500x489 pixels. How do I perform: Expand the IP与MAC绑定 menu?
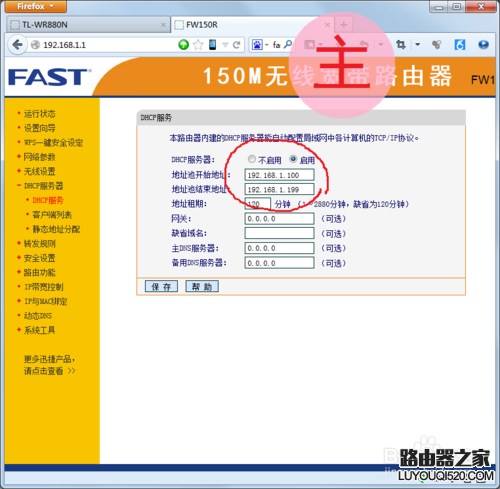click(x=46, y=301)
